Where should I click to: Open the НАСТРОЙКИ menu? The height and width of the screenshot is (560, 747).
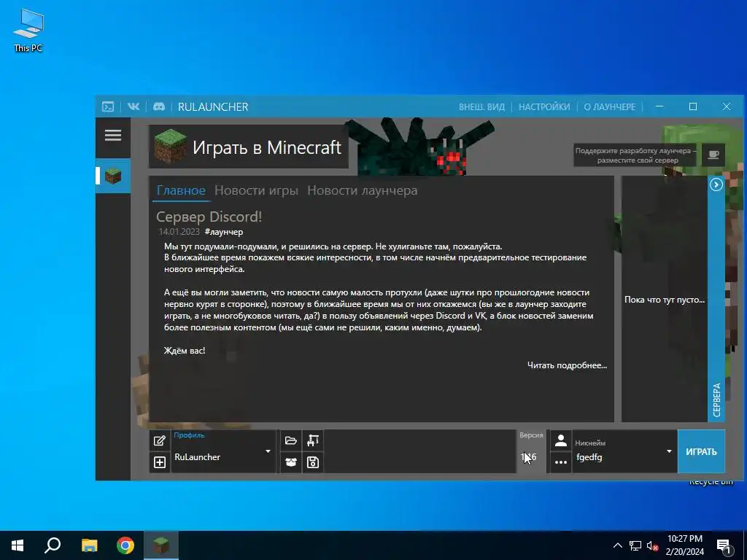coord(544,106)
